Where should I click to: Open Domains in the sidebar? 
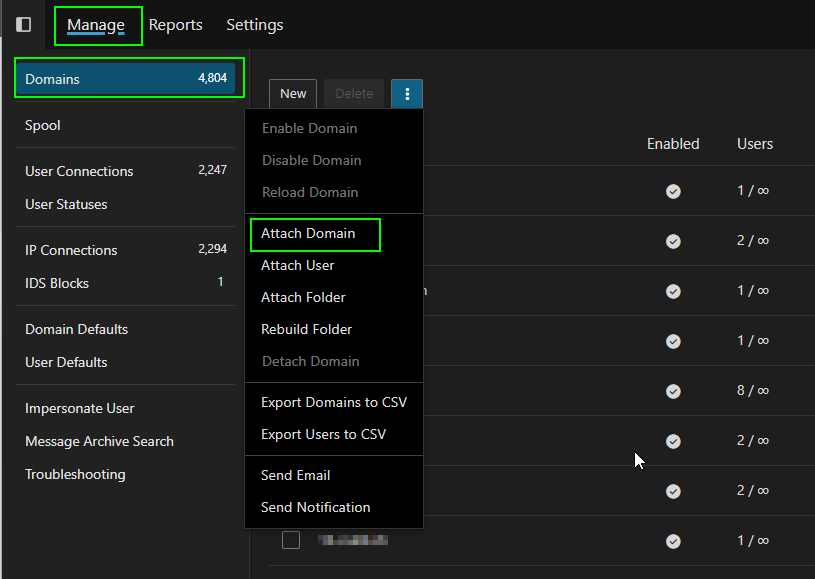coord(125,79)
